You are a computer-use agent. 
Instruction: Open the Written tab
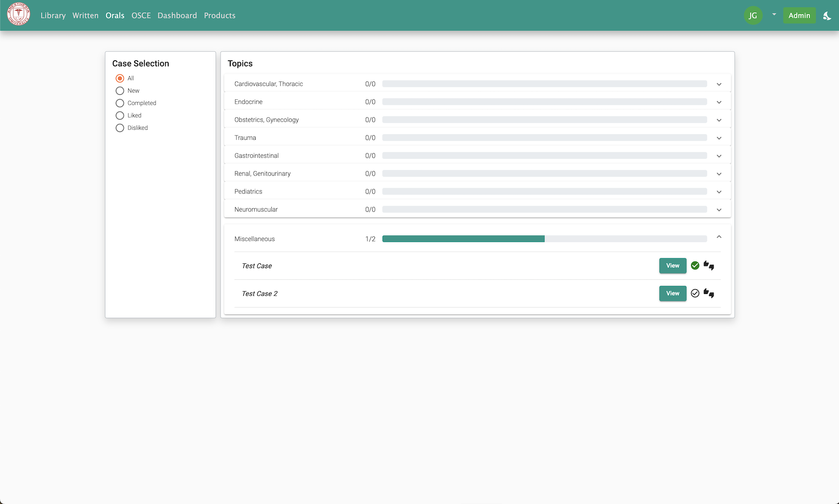[85, 15]
